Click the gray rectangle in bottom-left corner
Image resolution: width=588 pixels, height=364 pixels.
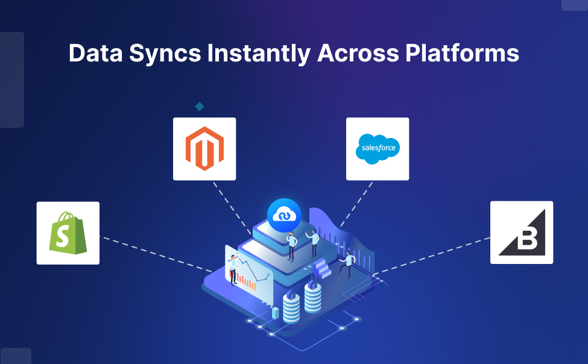click(15, 356)
